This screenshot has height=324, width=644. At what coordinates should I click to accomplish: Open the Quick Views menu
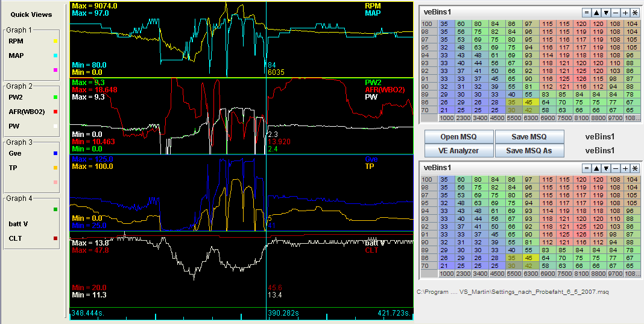[31, 14]
